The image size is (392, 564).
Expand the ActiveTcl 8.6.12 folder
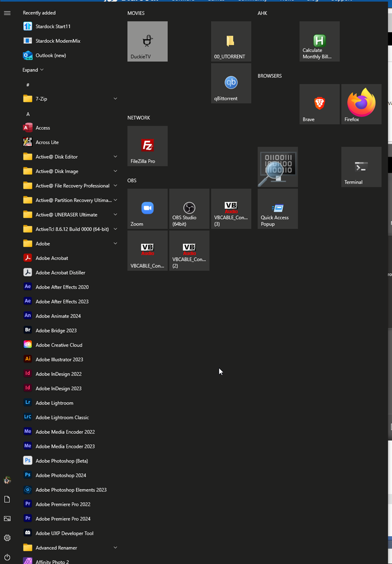(x=70, y=229)
